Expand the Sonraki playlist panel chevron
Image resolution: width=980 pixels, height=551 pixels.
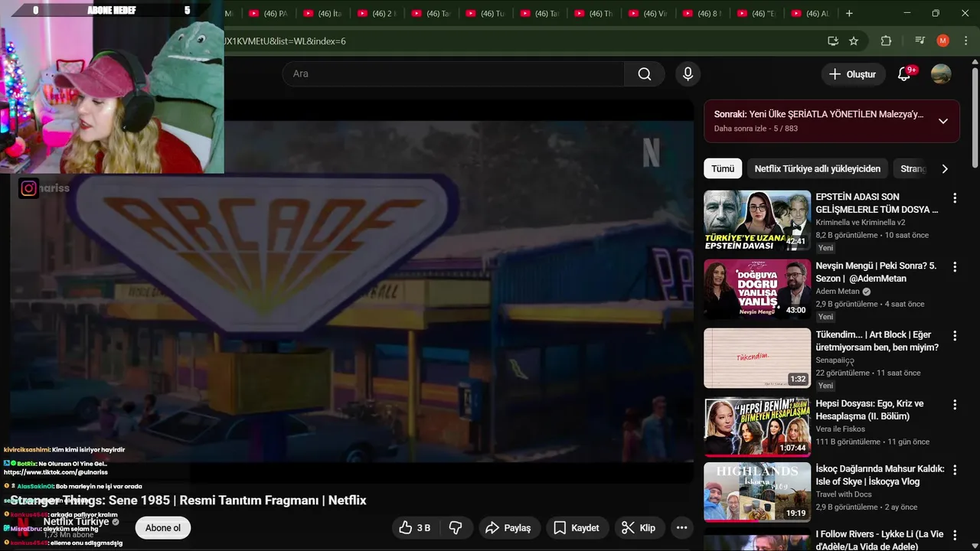point(943,121)
